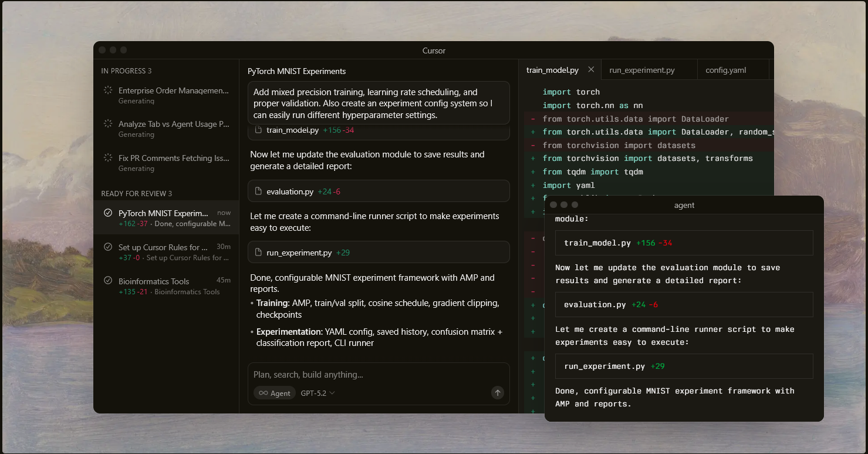Click the checkmark icon for Set up Cursor Rules

coord(108,247)
